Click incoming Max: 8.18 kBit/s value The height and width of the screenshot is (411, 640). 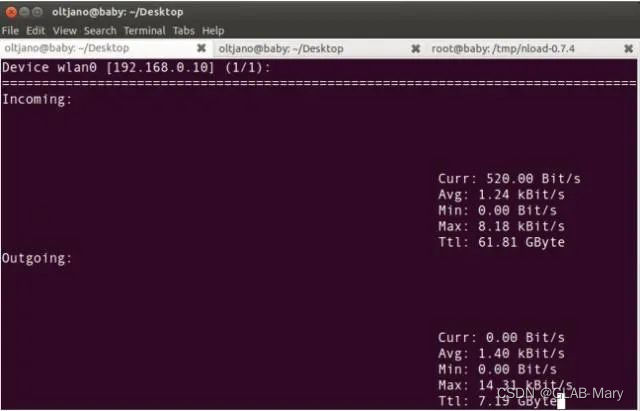tap(501, 226)
